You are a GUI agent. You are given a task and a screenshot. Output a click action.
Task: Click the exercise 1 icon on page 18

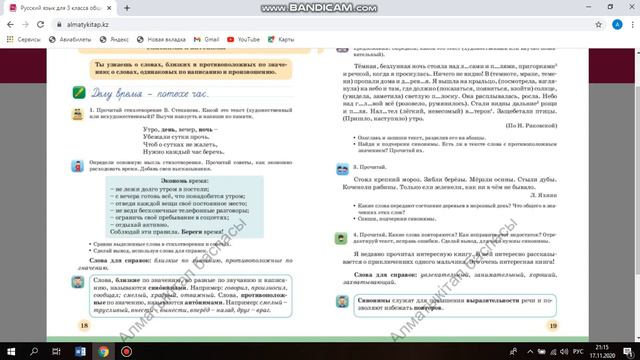78,114
